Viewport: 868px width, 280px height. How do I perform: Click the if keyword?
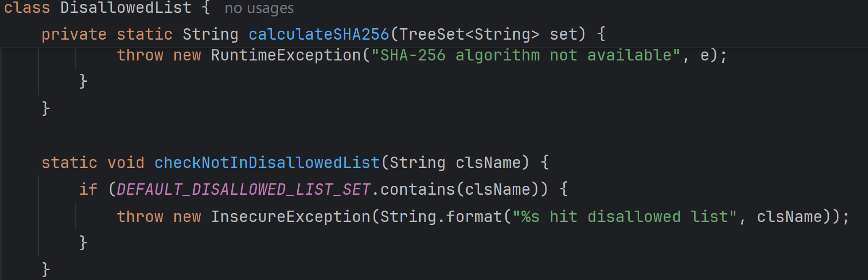tap(88, 189)
